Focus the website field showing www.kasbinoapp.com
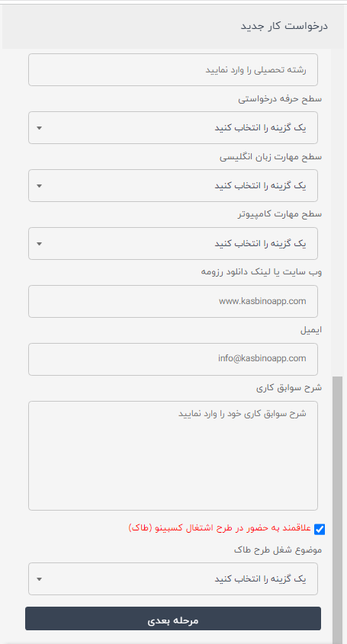The width and height of the screenshot is (347, 644). pos(173,302)
